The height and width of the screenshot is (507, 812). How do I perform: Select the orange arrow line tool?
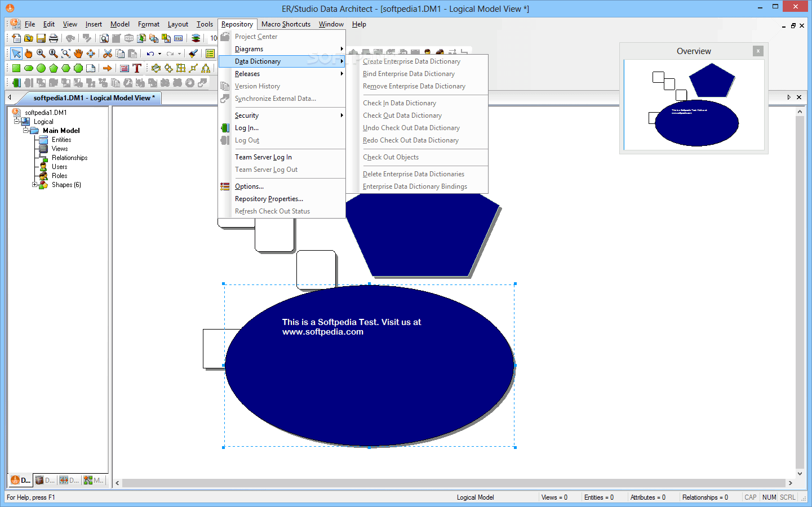(108, 68)
